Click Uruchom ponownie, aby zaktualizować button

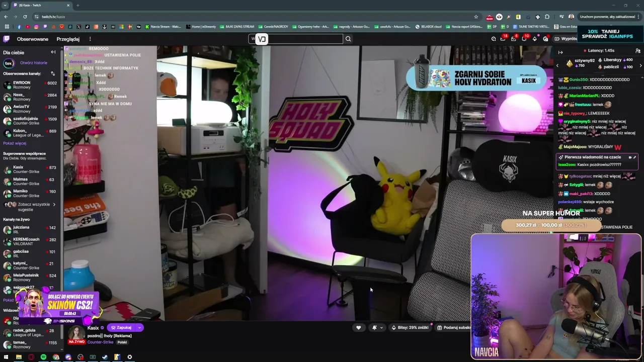(607, 17)
